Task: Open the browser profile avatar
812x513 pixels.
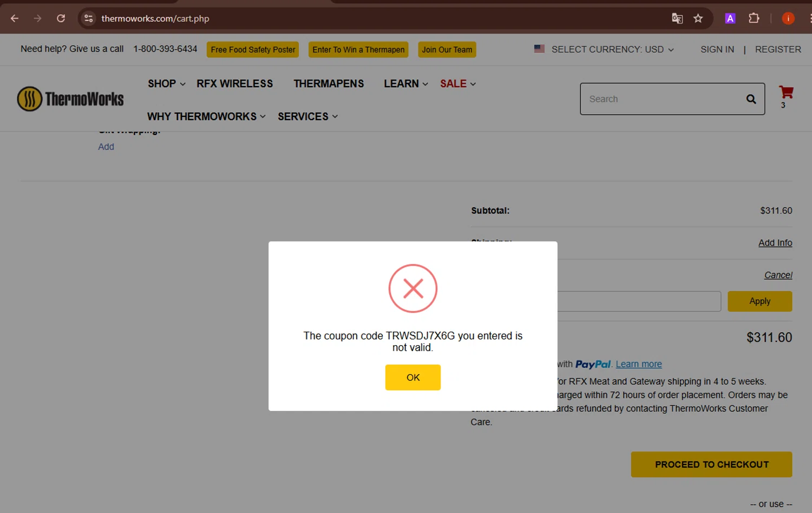Action: 788,18
